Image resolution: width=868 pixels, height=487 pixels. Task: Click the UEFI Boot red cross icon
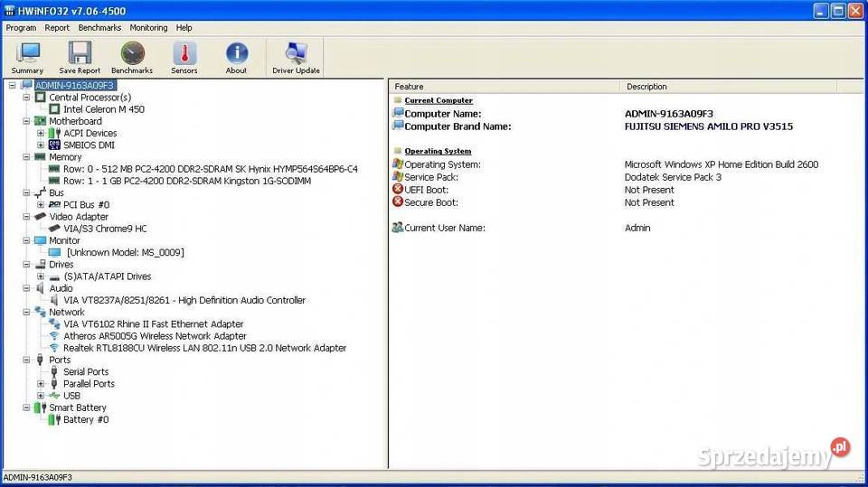pos(398,189)
